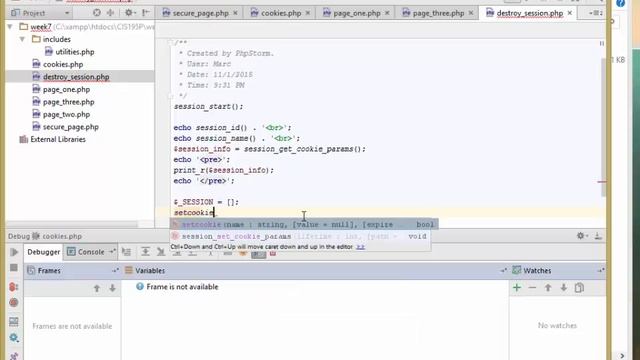Viewport: 640px width, 360px height.
Task: Click previous frame up arrow
Action: (x=97, y=288)
